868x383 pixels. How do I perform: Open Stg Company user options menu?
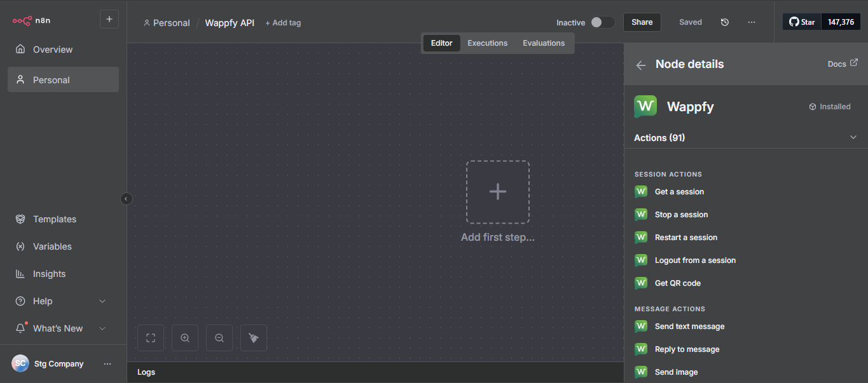[107, 364]
